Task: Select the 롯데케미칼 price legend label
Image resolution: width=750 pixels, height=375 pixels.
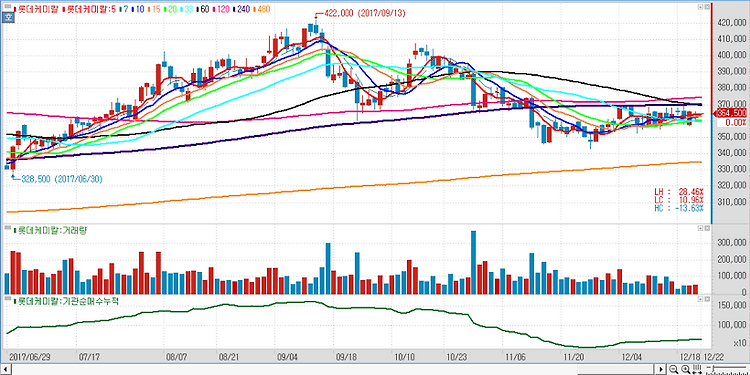Action: (36, 9)
